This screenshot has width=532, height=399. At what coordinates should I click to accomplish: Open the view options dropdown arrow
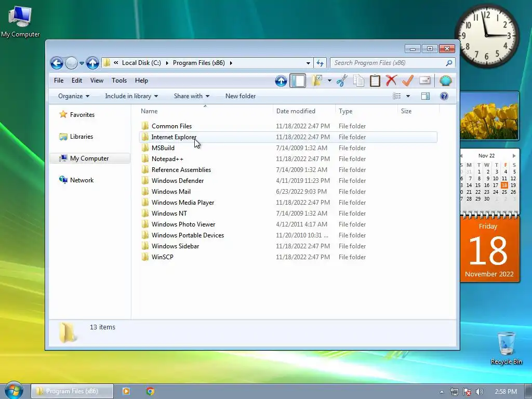pos(408,96)
